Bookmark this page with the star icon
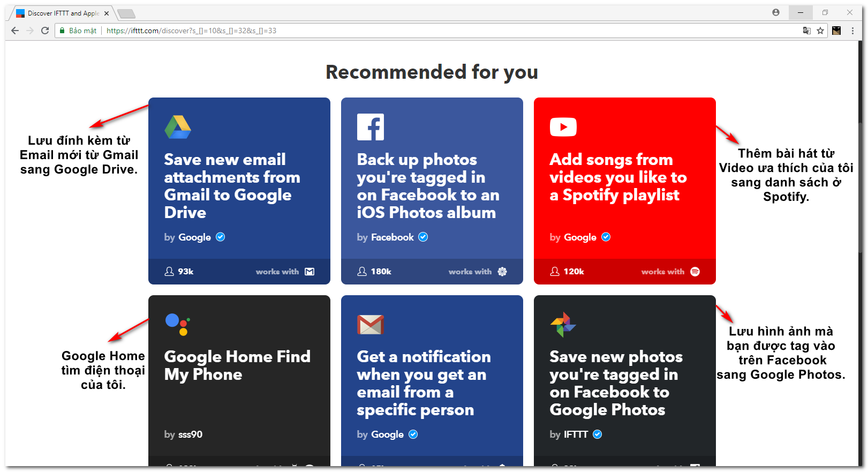The height and width of the screenshot is (472, 868). (820, 31)
